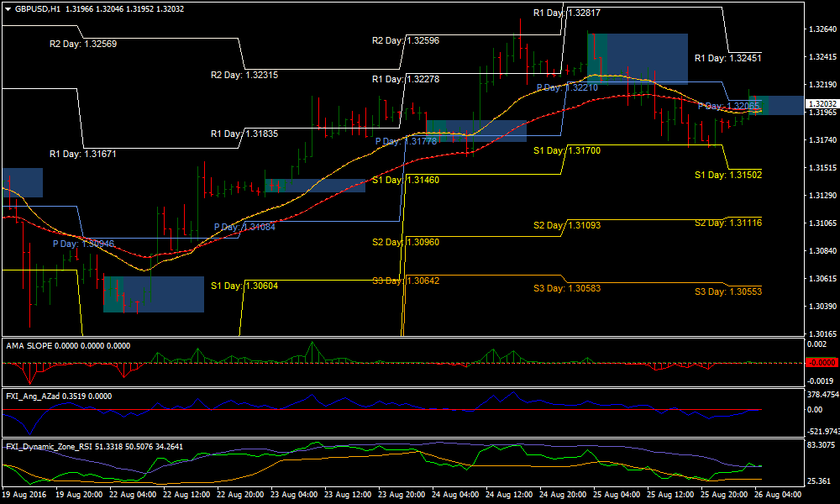Image resolution: width=840 pixels, height=504 pixels.
Task: Click the R1 Day: 1.32817 pivot label
Action: click(568, 13)
